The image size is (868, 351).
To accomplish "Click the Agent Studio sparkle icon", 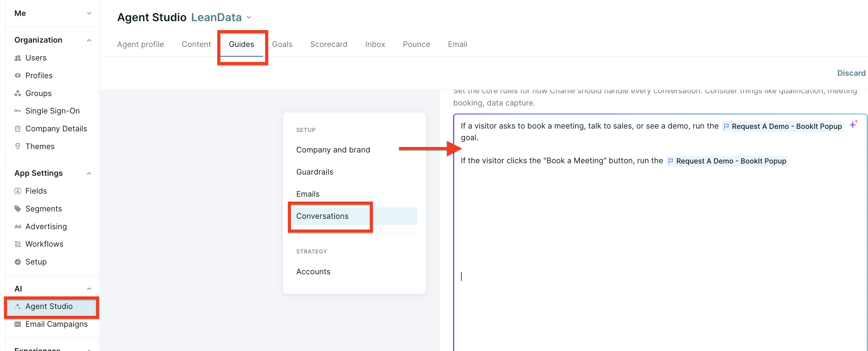I will (17, 306).
